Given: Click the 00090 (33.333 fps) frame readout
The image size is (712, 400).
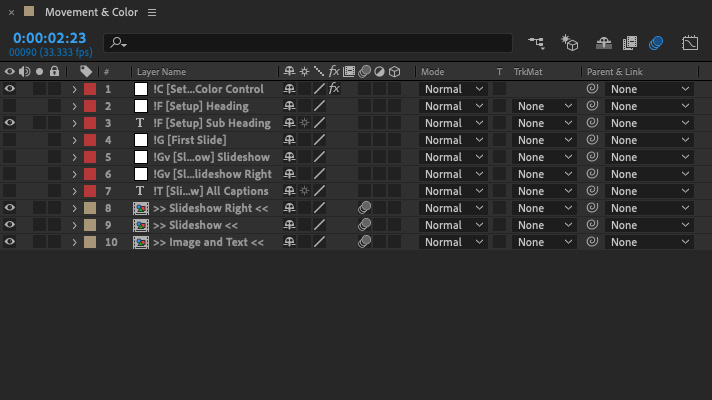Looking at the screenshot, I should tap(51, 52).
